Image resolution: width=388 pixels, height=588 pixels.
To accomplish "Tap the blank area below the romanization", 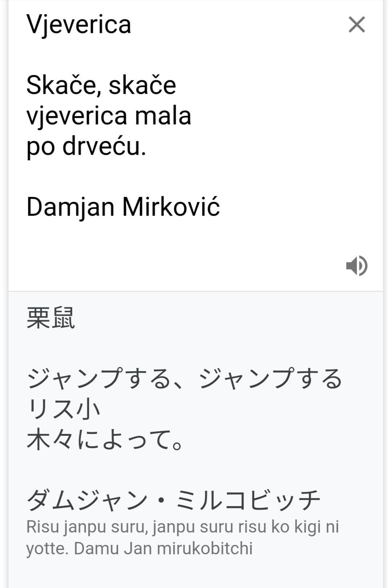I will 196,573.
